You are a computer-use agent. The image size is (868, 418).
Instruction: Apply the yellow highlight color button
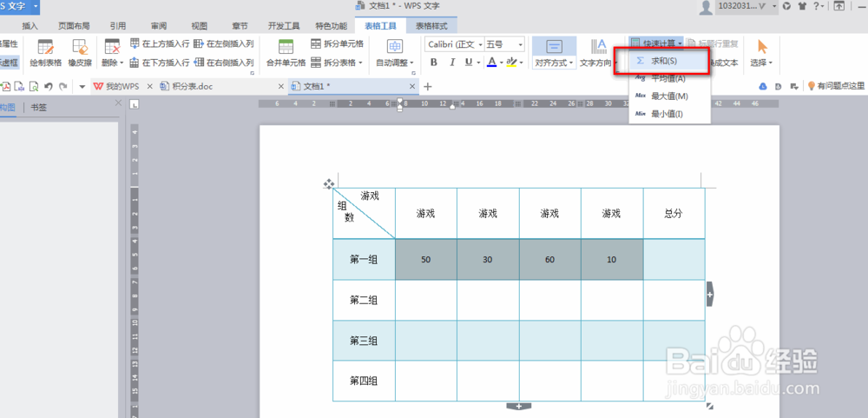[x=511, y=63]
